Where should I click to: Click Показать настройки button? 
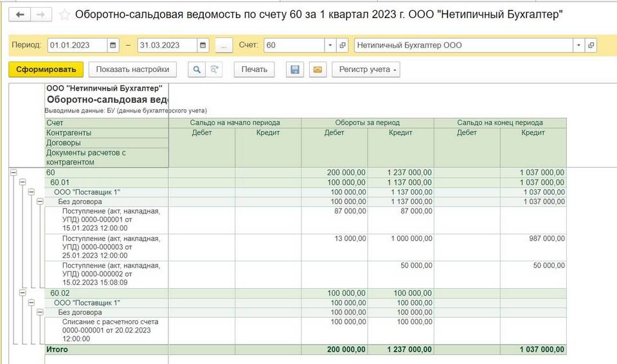tap(132, 69)
